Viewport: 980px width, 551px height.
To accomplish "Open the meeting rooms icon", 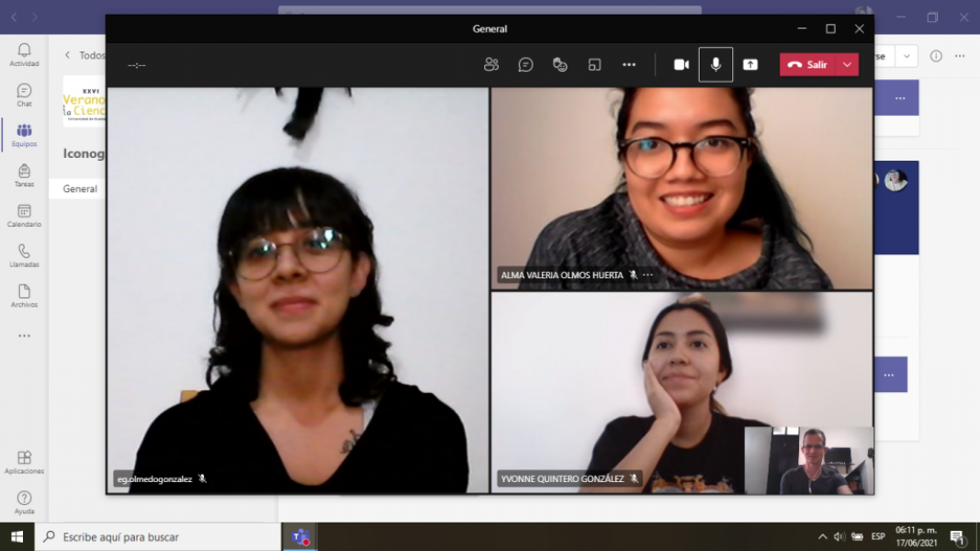I will click(594, 64).
